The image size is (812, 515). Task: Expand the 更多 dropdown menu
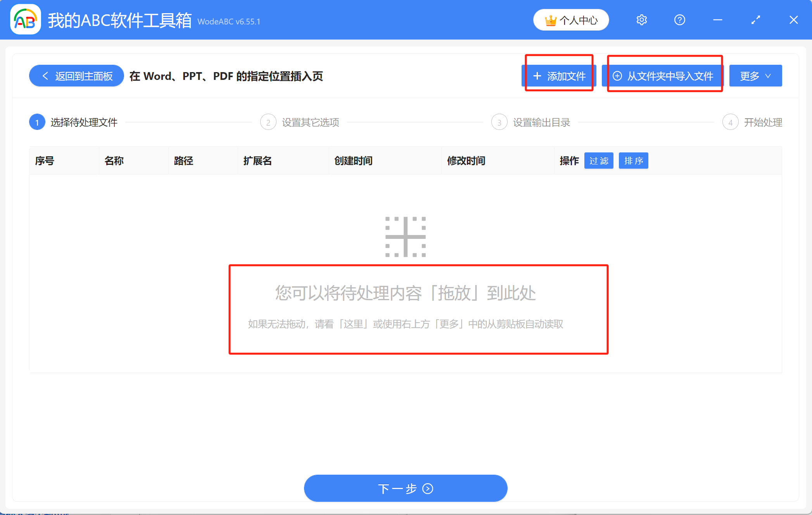(x=755, y=76)
